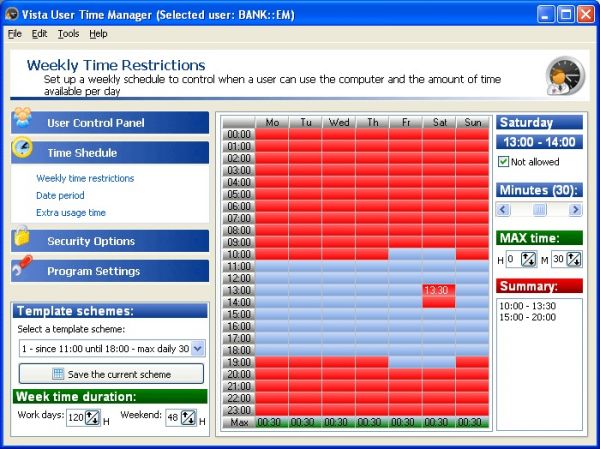The image size is (600, 449).
Task: Click the Minutes slider thumb
Action: tap(539, 210)
